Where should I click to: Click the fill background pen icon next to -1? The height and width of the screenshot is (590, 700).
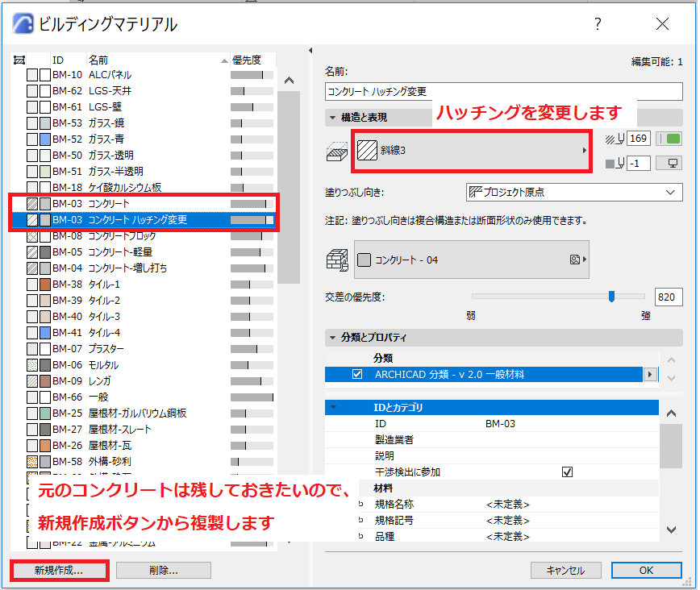615,164
